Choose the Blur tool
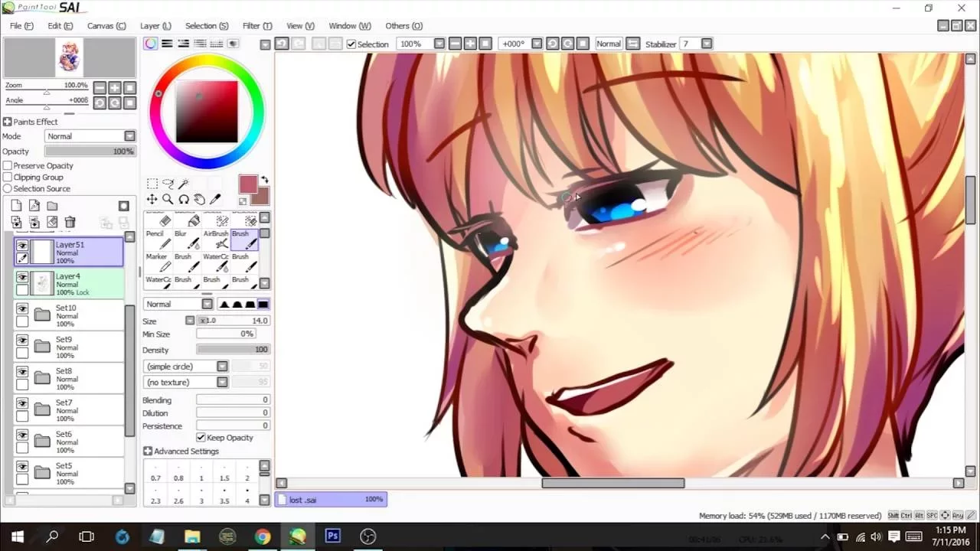 pos(187,240)
